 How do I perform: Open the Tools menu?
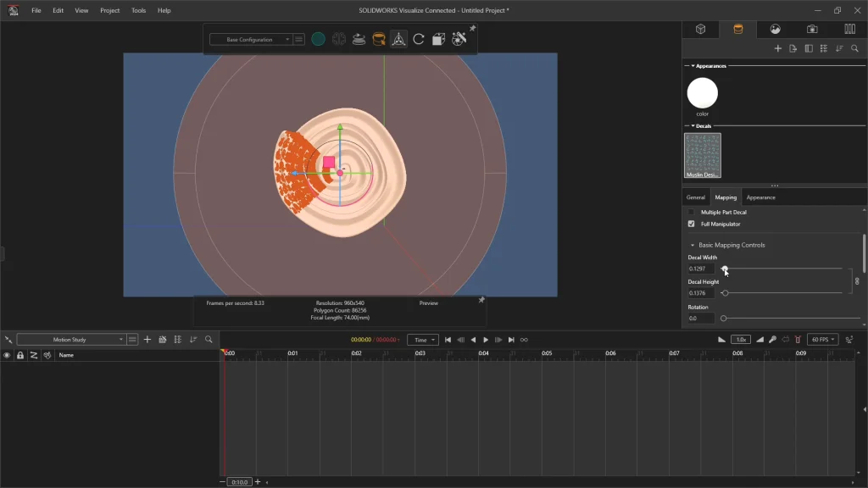coord(138,10)
